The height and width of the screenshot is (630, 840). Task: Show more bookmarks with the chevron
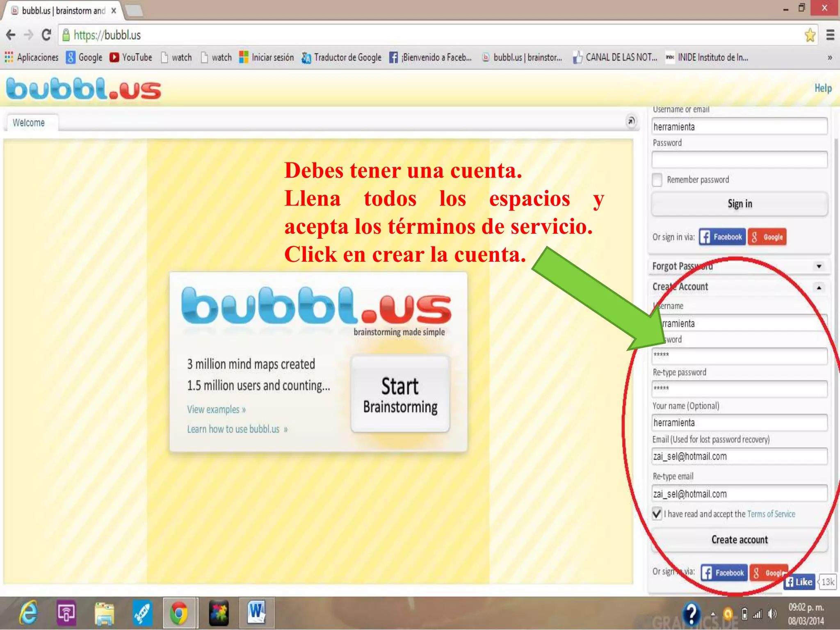click(830, 58)
